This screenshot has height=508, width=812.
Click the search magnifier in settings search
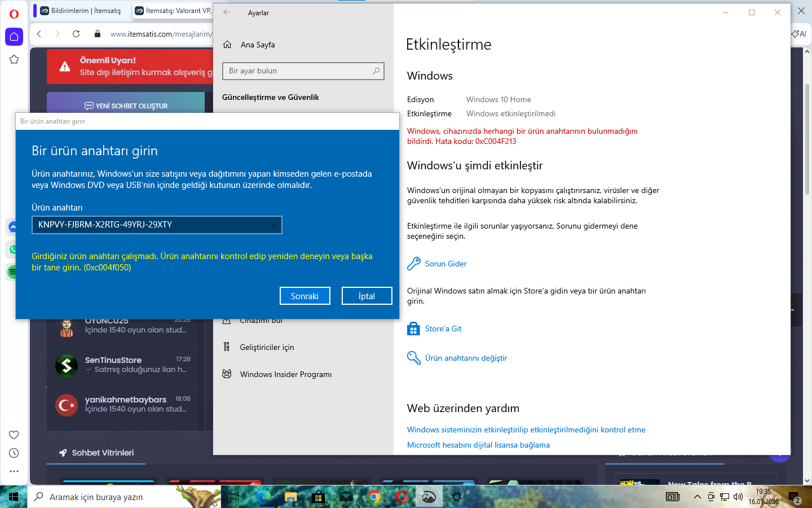point(376,71)
